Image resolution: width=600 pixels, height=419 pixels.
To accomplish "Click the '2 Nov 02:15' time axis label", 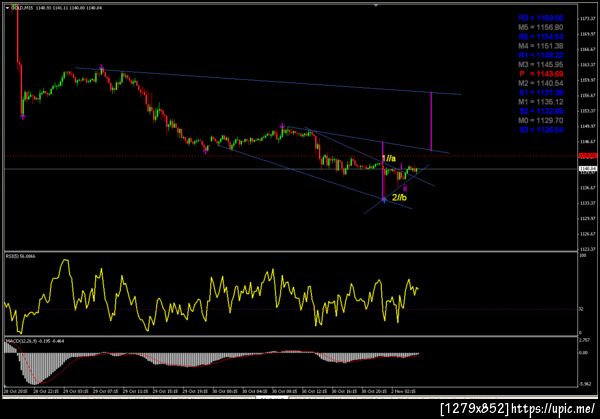I will [x=403, y=391].
